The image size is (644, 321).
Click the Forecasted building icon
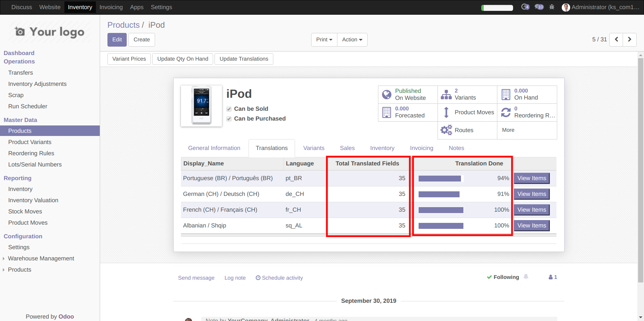coord(387,112)
